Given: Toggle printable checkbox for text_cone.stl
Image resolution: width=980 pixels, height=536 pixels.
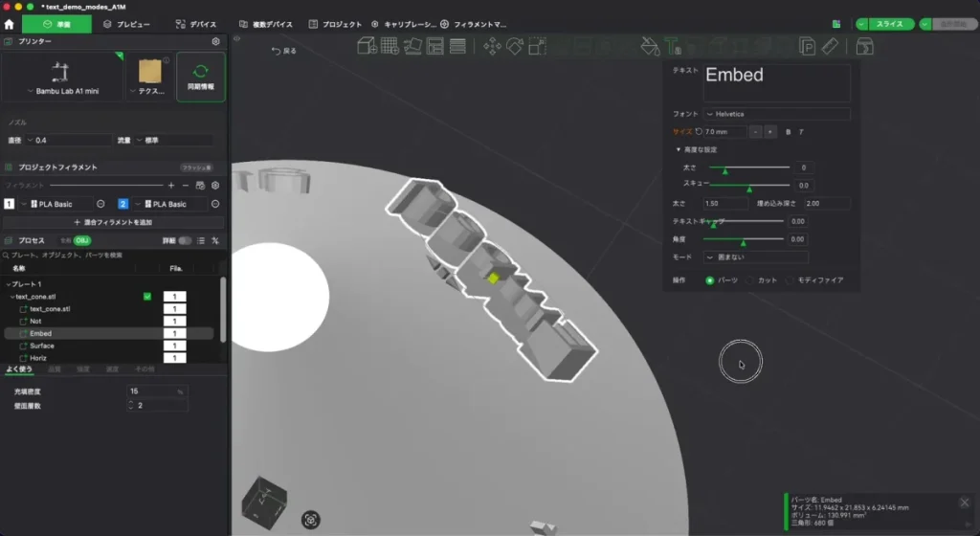Looking at the screenshot, I should point(147,297).
